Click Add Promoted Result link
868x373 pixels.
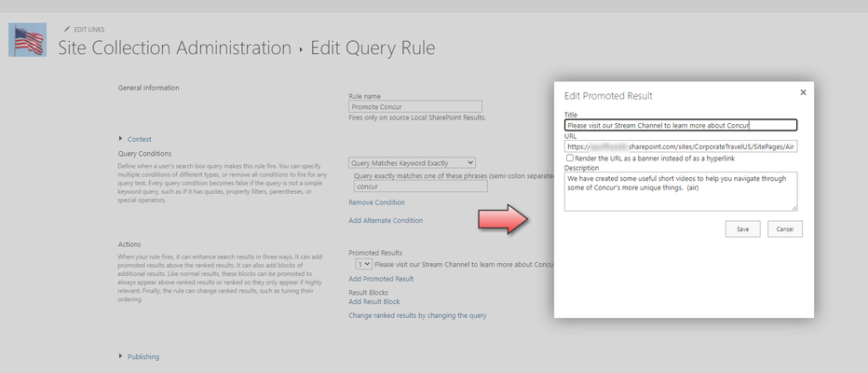(x=381, y=279)
